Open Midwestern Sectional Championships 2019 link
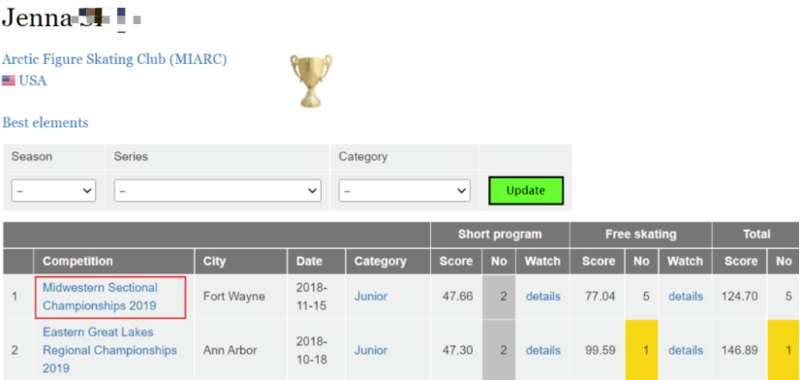This screenshot has height=380, width=800. coord(100,297)
